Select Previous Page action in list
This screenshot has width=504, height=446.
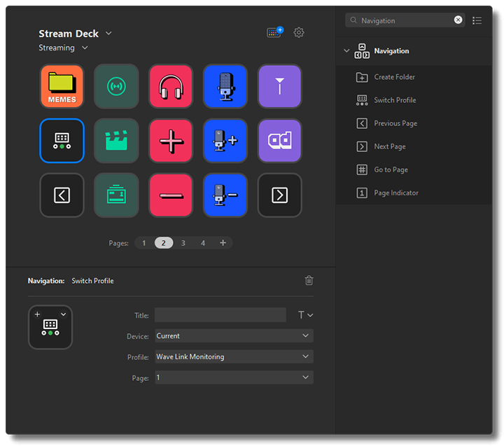414,123
